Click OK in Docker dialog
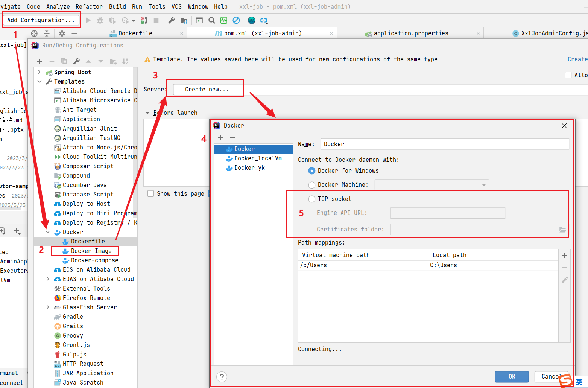The height and width of the screenshot is (388, 588). point(512,376)
